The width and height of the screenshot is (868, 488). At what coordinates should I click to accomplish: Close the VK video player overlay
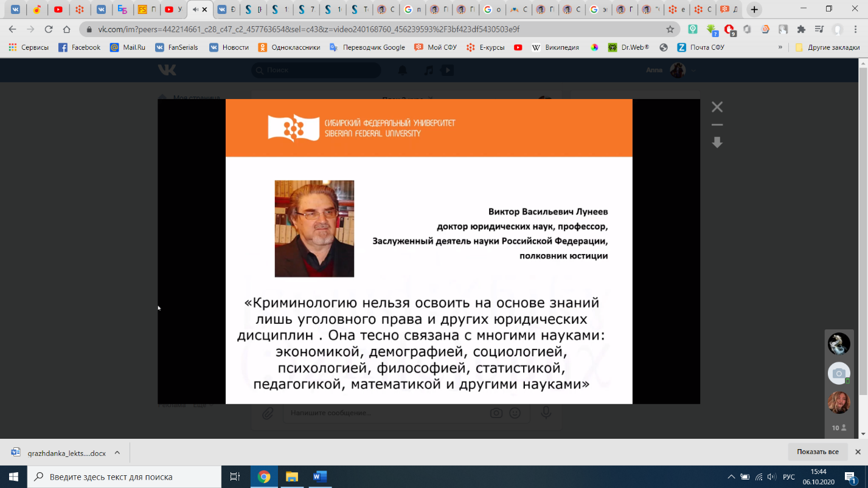pyautogui.click(x=717, y=107)
